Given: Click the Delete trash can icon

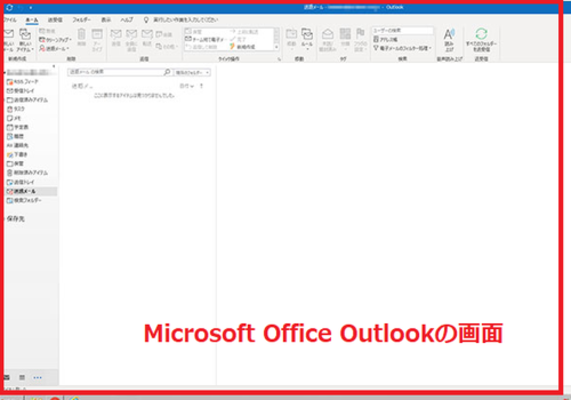Looking at the screenshot, I should tap(82, 34).
